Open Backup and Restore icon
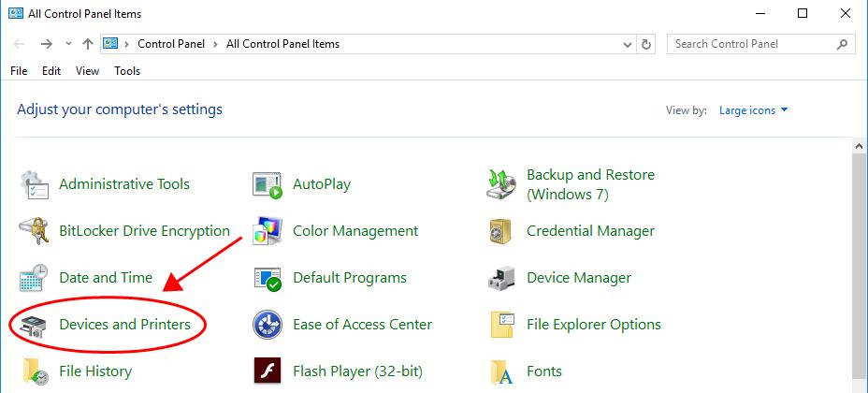868x393 pixels. click(x=502, y=184)
